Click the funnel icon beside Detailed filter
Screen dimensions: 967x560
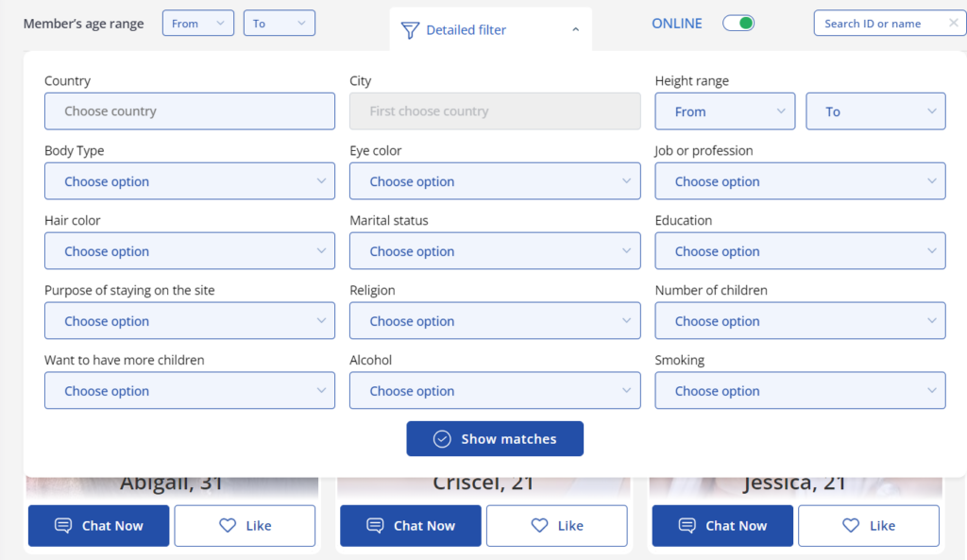pyautogui.click(x=410, y=30)
